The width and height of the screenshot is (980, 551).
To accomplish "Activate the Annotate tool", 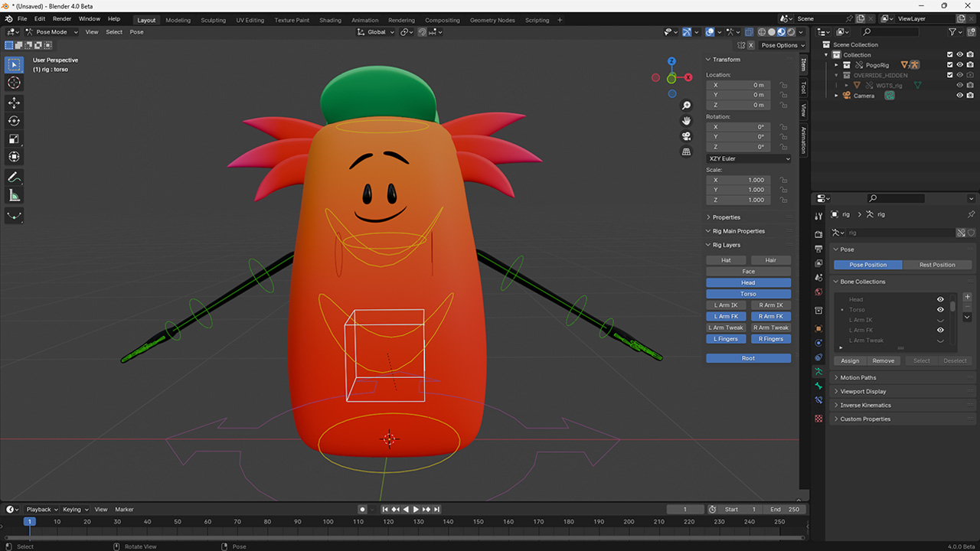I will [x=14, y=177].
